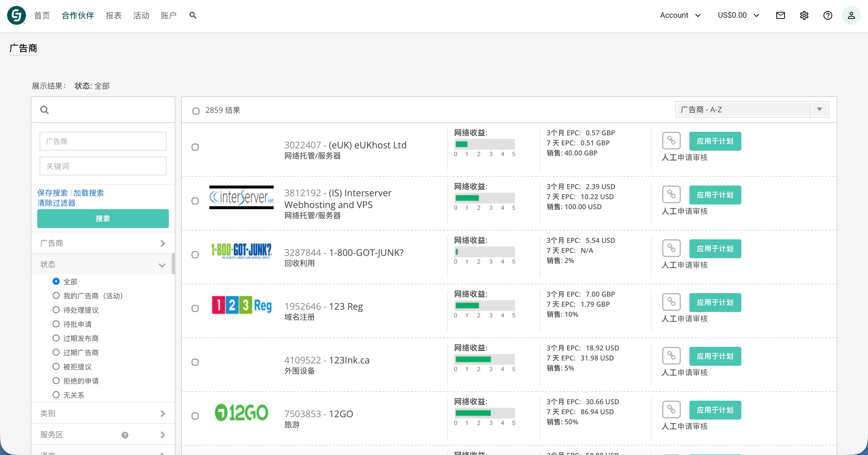Click the get-links icon for 123 Reg

point(671,302)
